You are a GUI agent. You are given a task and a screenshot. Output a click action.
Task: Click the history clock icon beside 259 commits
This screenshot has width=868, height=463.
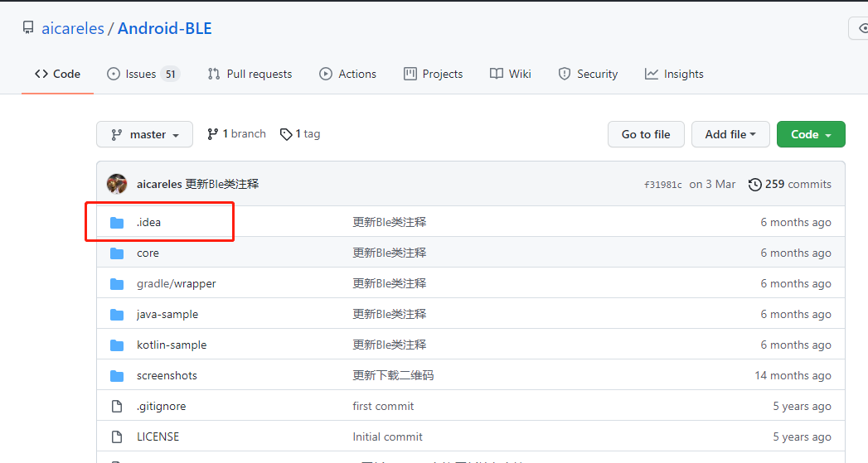754,184
